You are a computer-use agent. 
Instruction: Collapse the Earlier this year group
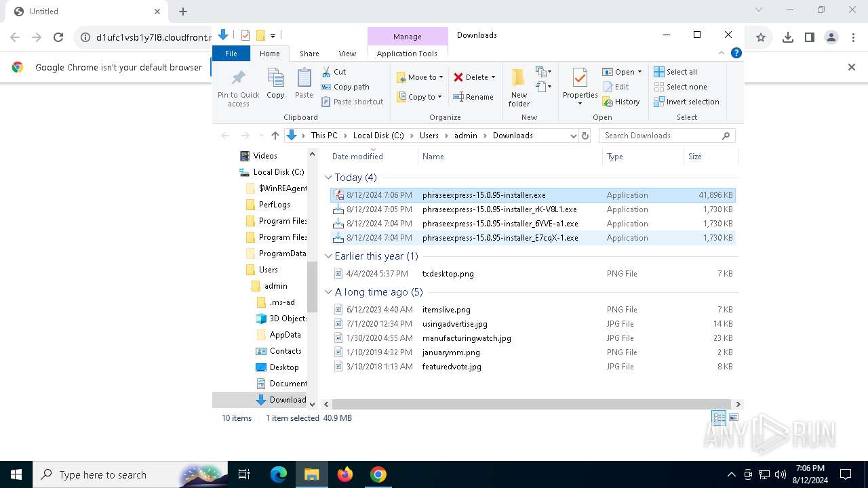(329, 256)
